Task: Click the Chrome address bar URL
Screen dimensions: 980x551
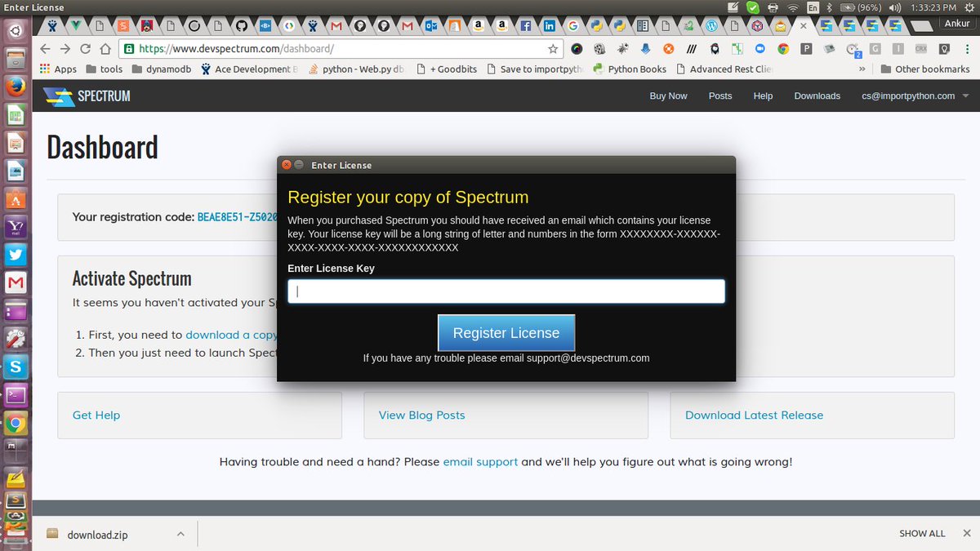Action: point(236,49)
